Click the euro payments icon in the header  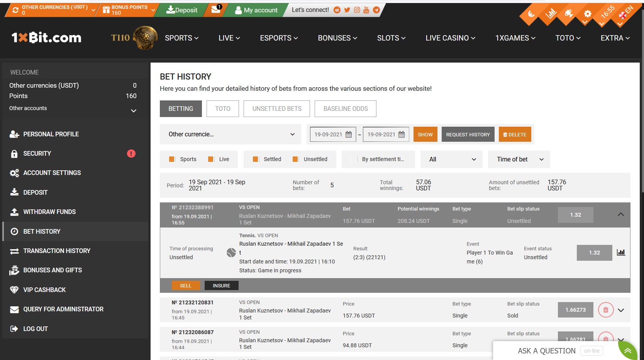(x=531, y=14)
